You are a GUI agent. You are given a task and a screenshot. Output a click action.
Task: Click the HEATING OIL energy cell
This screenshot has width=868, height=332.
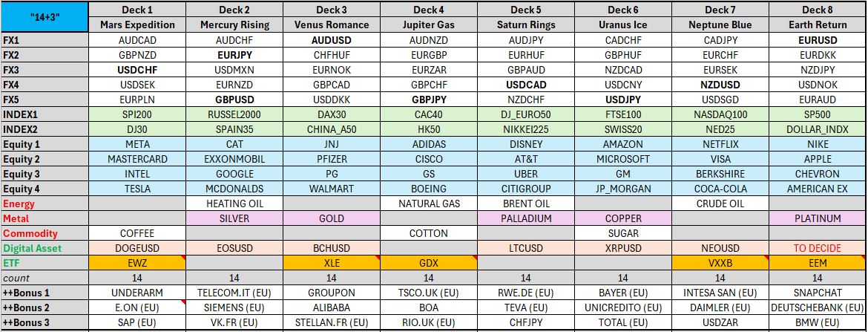coord(234,204)
